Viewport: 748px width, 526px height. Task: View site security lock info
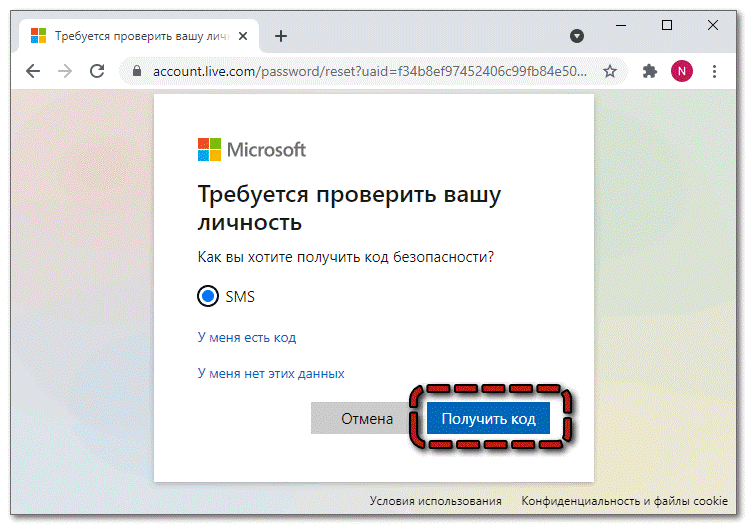pyautogui.click(x=137, y=72)
